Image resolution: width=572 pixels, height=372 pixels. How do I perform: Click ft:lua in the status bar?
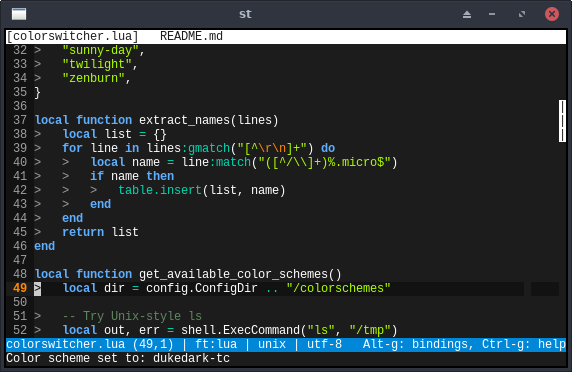click(216, 344)
